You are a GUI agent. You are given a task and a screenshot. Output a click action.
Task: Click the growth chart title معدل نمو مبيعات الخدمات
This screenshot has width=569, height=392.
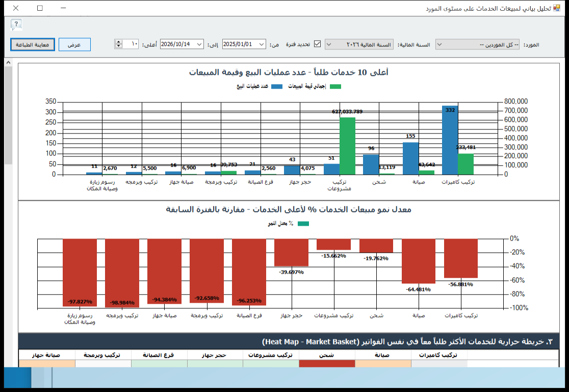click(289, 210)
